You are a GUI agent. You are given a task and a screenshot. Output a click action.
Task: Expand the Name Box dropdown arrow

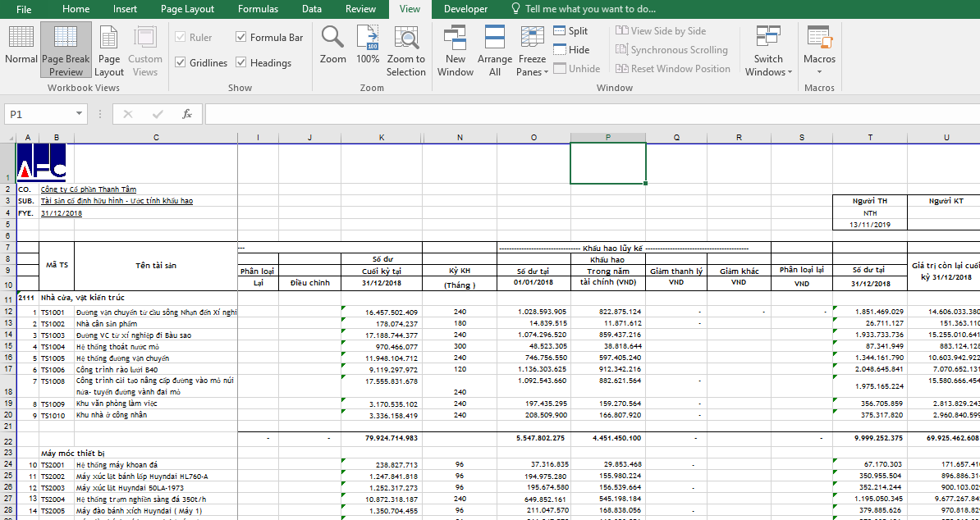(x=80, y=114)
